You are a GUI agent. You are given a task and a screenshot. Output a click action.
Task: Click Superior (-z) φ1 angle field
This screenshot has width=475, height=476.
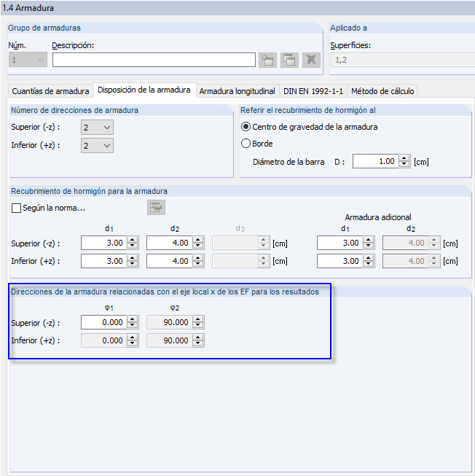103,322
